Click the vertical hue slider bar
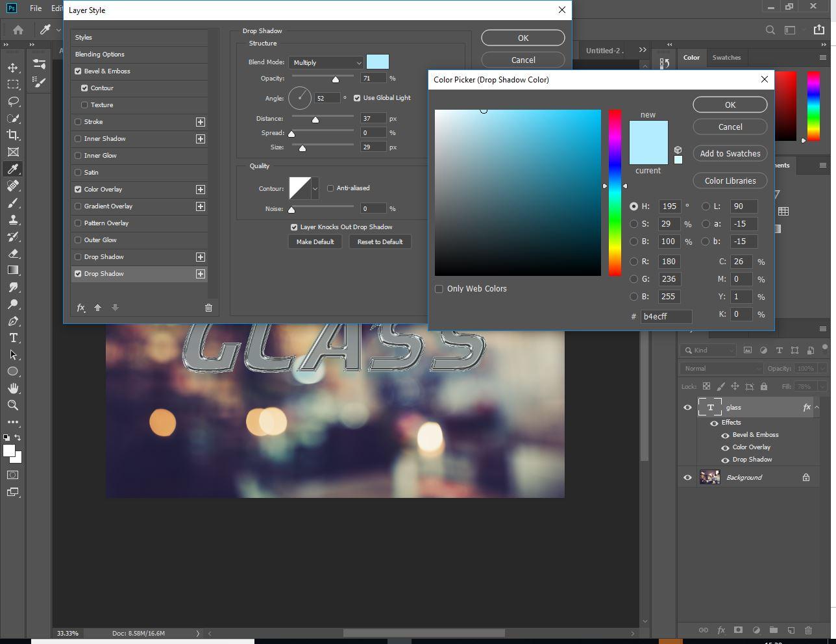The height and width of the screenshot is (644, 836). coord(615,193)
